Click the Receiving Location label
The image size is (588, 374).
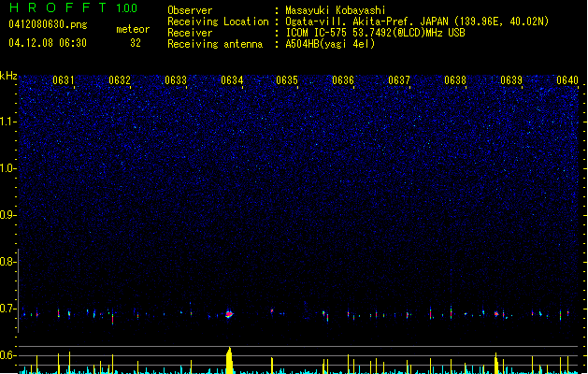point(218,22)
